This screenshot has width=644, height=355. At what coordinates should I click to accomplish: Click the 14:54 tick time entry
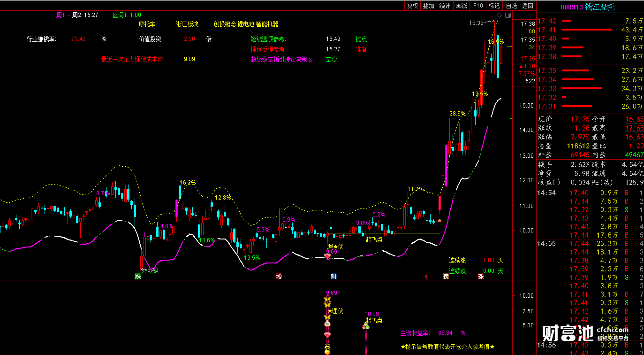pos(546,193)
